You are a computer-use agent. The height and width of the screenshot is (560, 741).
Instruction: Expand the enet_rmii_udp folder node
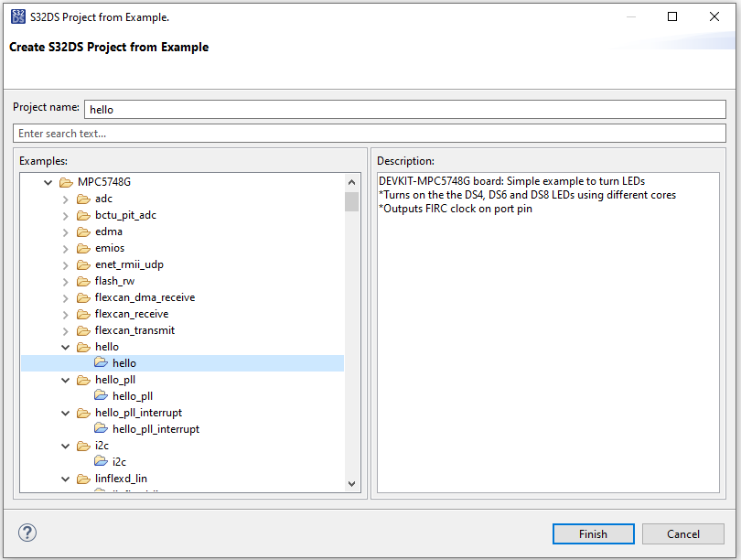pos(66,265)
